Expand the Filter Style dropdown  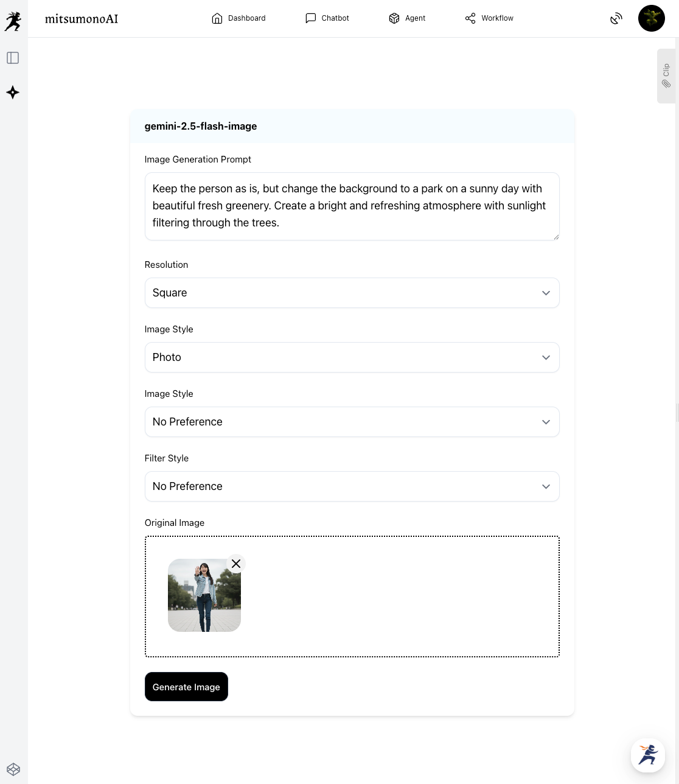352,486
